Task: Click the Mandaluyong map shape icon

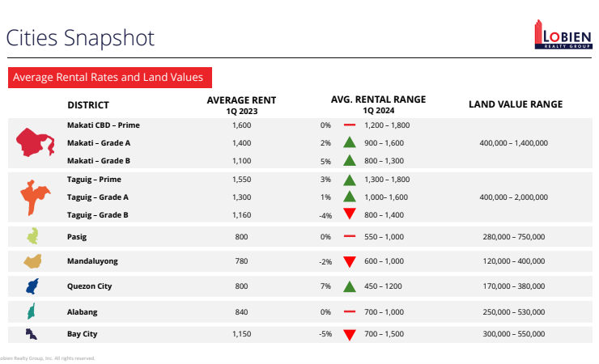Action: [x=33, y=261]
